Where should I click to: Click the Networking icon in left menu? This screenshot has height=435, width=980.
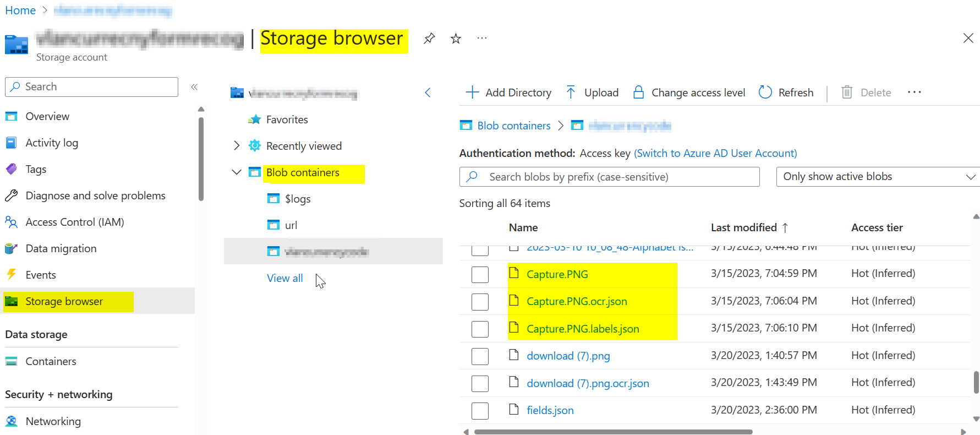11,421
